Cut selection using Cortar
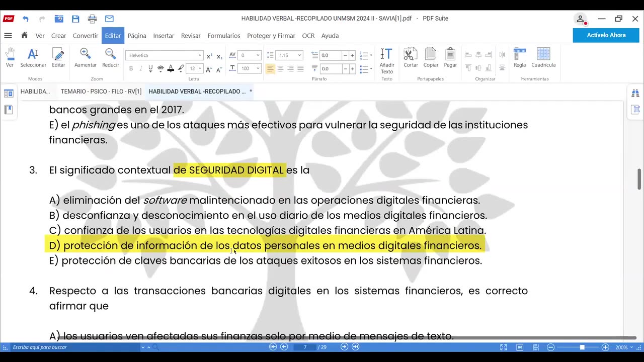The image size is (644, 362). point(411,58)
